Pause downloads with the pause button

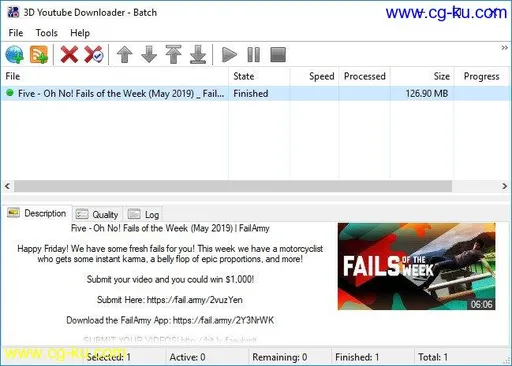(253, 54)
